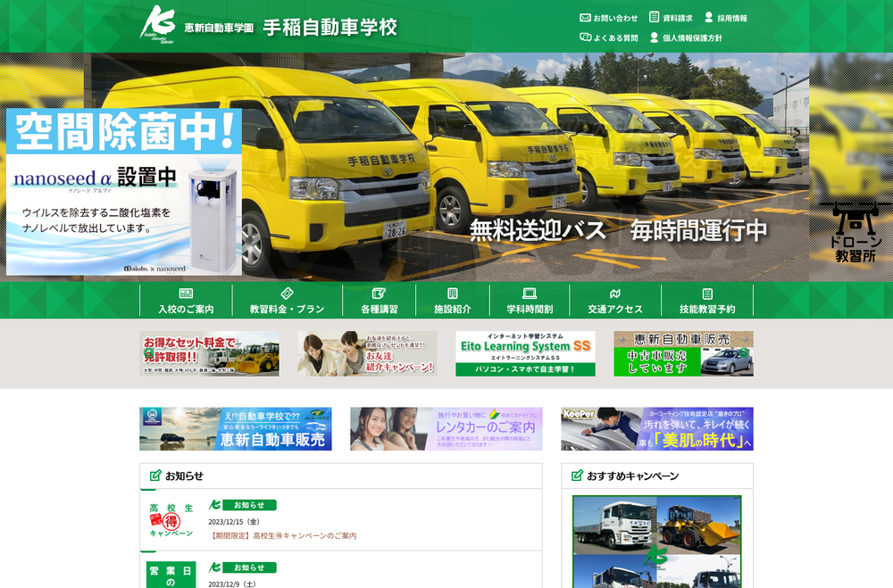Click the drone icon above ドローン教習所
Screen dimensions: 893x588
pos(855,217)
